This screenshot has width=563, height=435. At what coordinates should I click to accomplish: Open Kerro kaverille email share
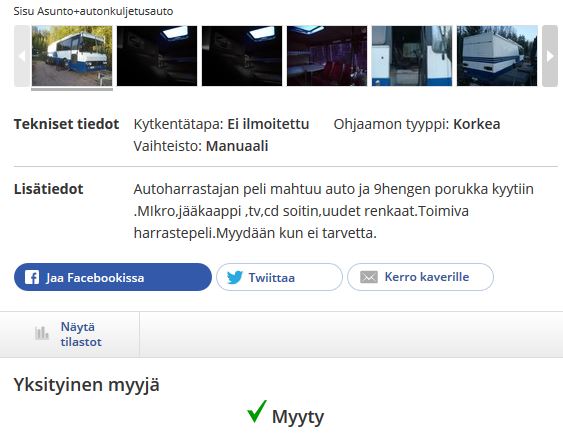click(x=420, y=277)
